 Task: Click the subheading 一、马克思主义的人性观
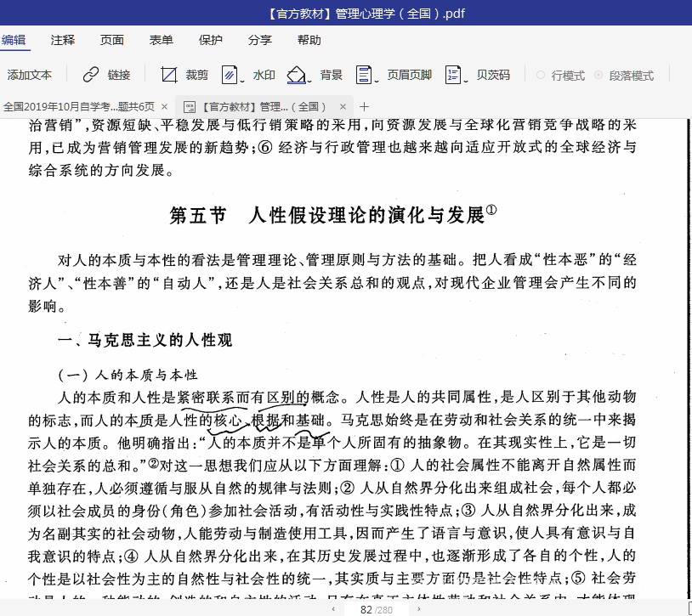(x=145, y=340)
